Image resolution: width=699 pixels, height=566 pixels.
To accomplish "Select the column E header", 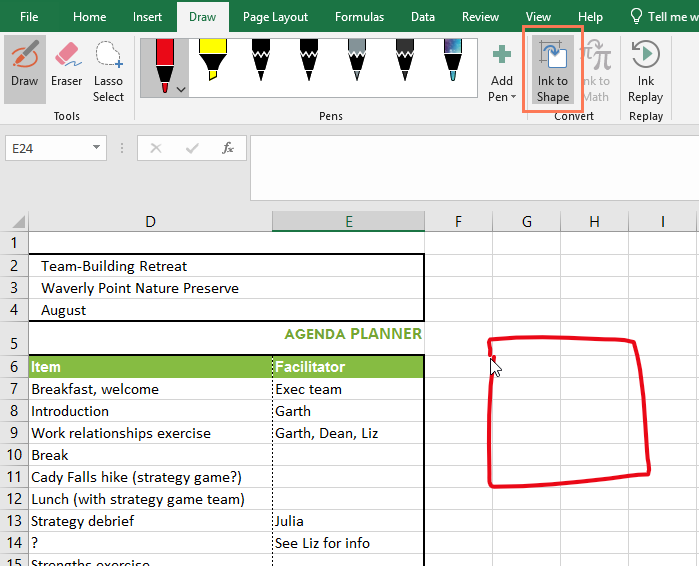I will click(349, 221).
